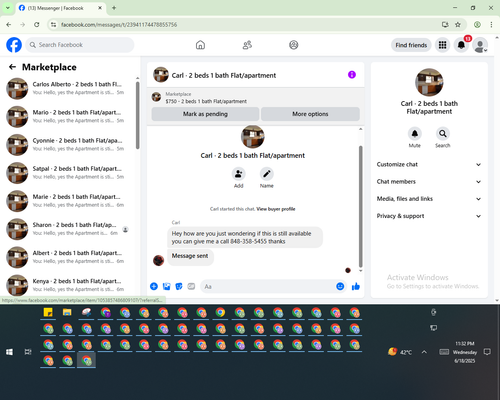This screenshot has width=500, height=400.
Task: Choose a GIF with the GIF icon
Action: pyautogui.click(x=191, y=286)
